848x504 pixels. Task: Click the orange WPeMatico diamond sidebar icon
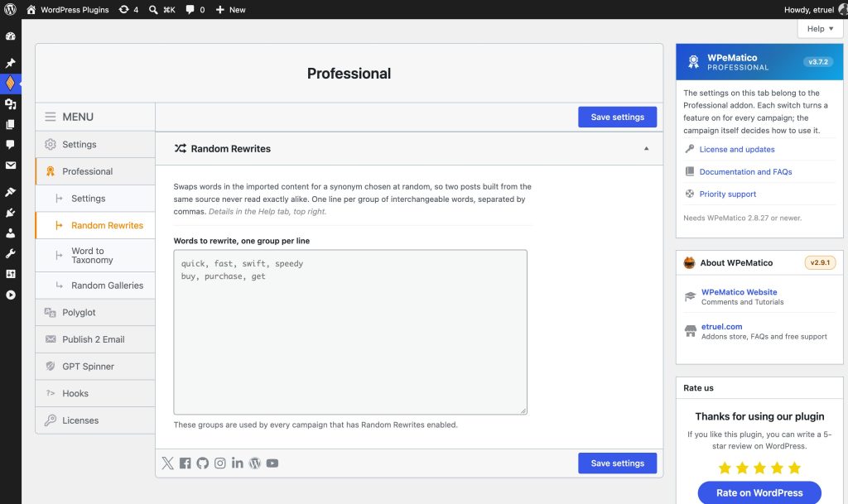pyautogui.click(x=10, y=84)
